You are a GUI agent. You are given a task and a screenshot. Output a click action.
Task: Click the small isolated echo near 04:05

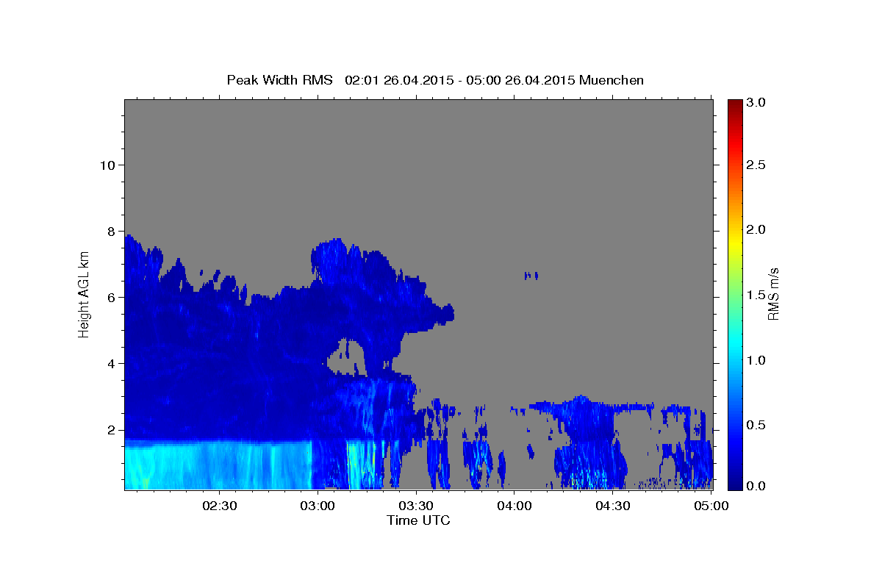(x=531, y=276)
